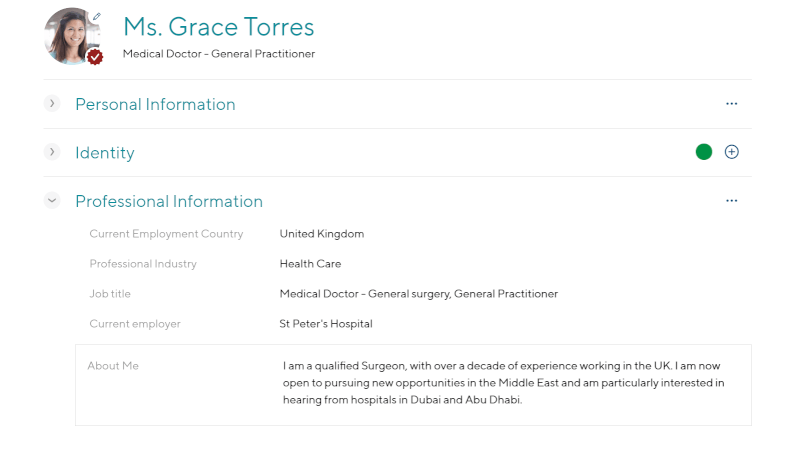This screenshot has width=800, height=450.
Task: Click the Medical Doctor subtitle under name
Action: tap(218, 54)
